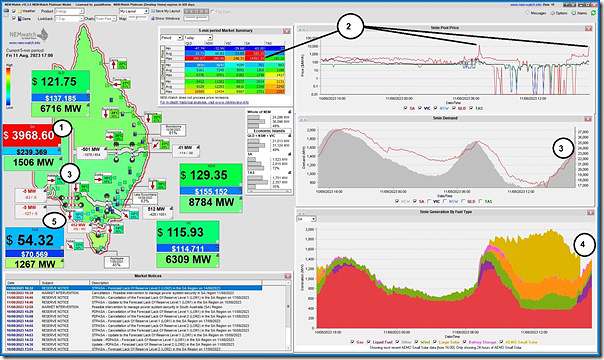Click the Weather toolbar item

pyautogui.click(x=26, y=12)
